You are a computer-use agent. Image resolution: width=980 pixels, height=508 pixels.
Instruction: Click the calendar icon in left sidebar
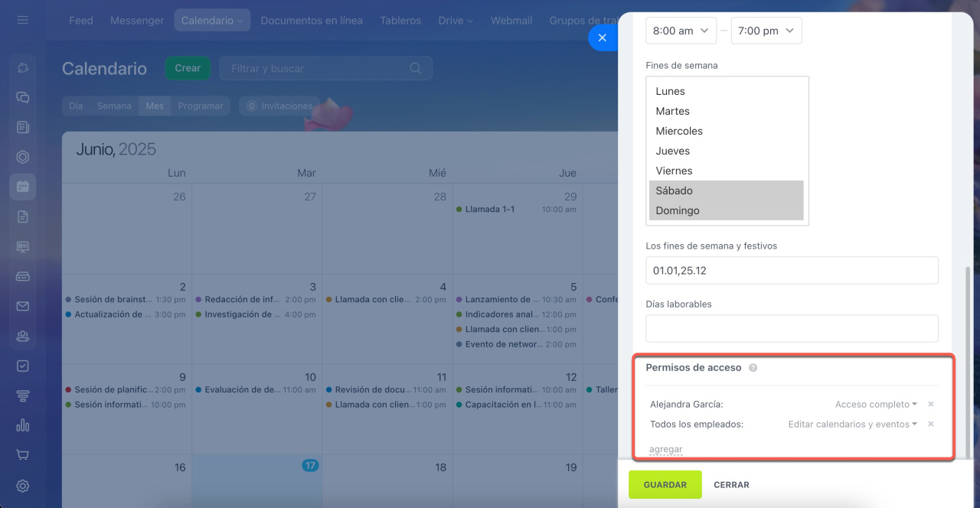coord(22,186)
